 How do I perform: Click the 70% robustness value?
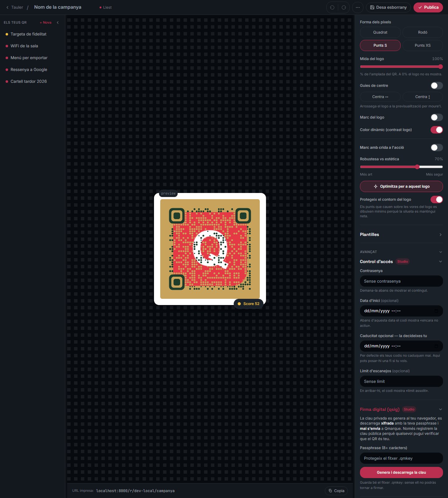[439, 159]
